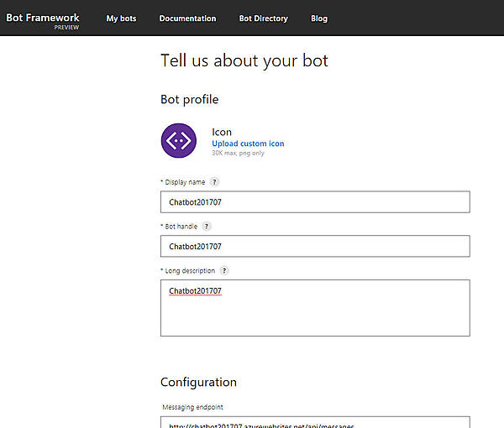The width and height of the screenshot is (504, 428).
Task: Focus the Display name text field
Action: tap(315, 202)
